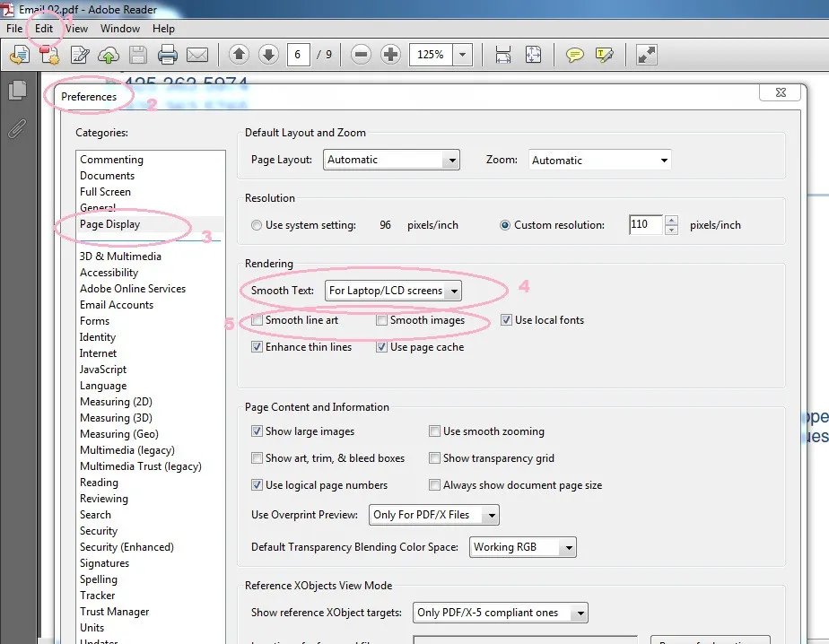Select the Save file icon
Screen dimensions: 829x644
[137, 54]
